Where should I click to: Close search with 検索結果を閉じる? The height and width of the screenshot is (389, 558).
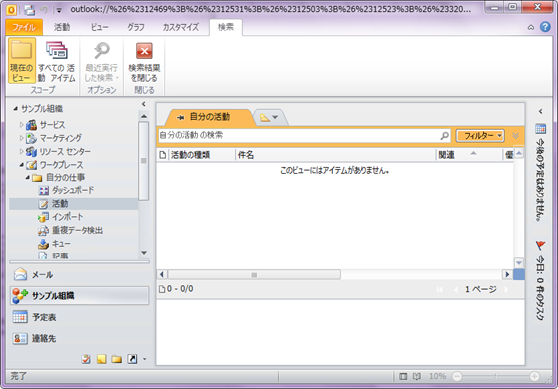click(x=144, y=61)
